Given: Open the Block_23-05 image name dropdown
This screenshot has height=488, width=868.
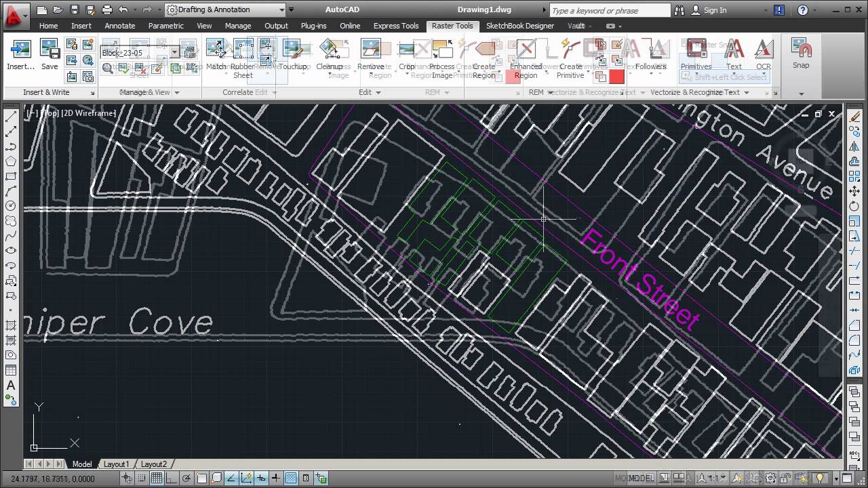Looking at the screenshot, I should pos(173,52).
